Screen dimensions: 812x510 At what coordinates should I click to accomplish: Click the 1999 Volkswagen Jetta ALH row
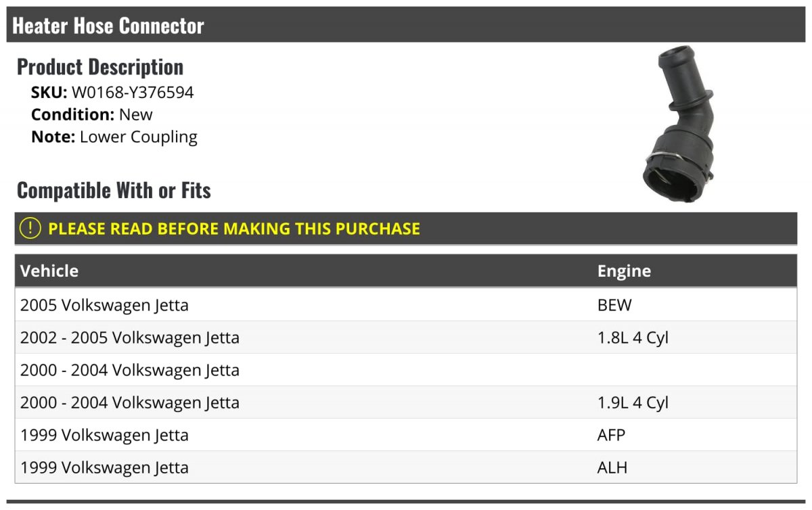(x=406, y=467)
